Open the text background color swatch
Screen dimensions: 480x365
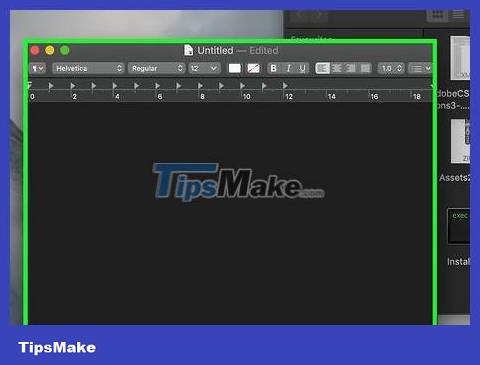(x=253, y=68)
